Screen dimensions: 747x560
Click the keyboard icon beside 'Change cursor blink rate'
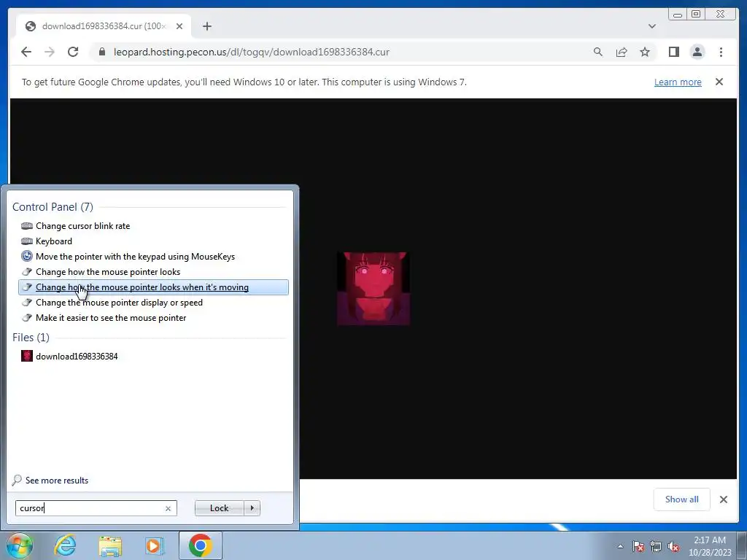27,226
